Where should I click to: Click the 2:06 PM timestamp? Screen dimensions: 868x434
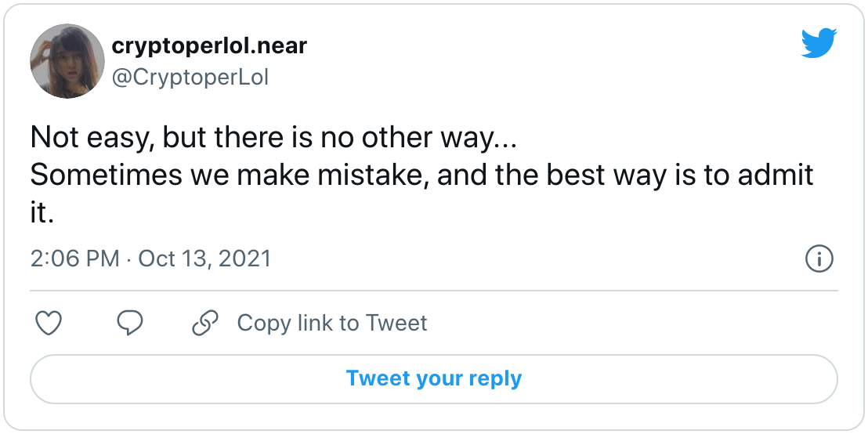74,259
